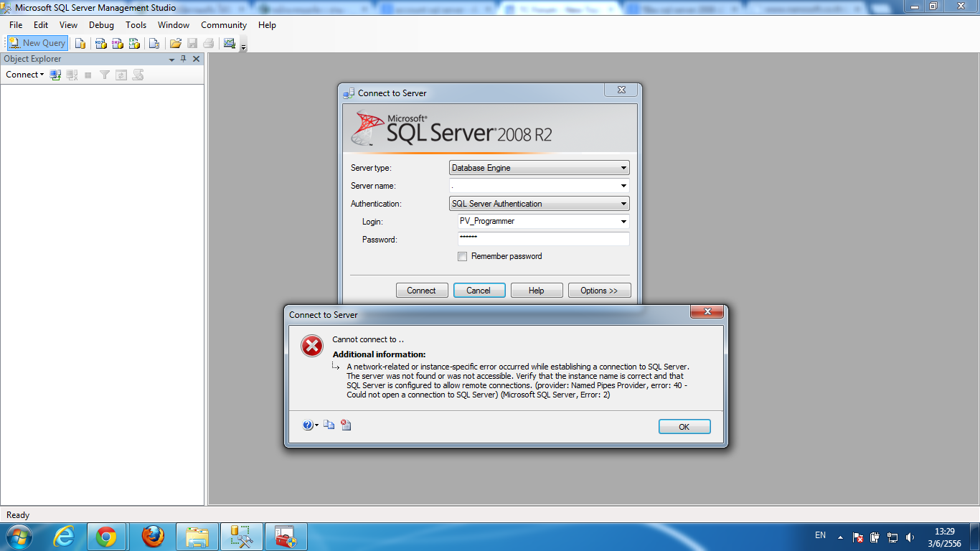Click the SQL Server Management Studio taskbar icon

tap(242, 537)
